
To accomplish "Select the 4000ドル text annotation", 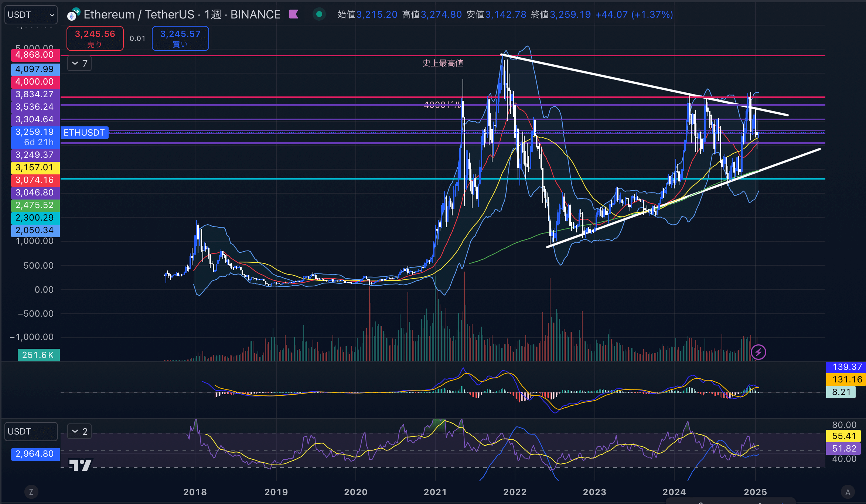I will pyautogui.click(x=443, y=105).
